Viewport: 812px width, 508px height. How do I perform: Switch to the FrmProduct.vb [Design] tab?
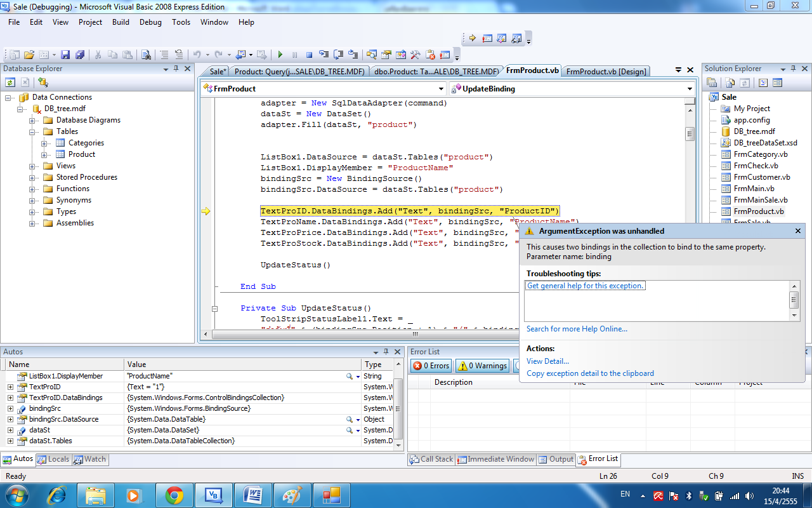[605, 71]
